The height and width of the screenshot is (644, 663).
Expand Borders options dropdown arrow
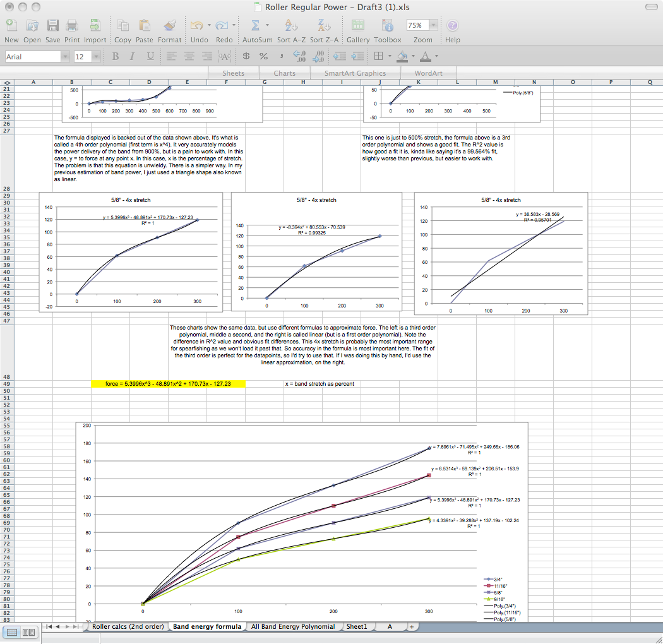pyautogui.click(x=390, y=56)
